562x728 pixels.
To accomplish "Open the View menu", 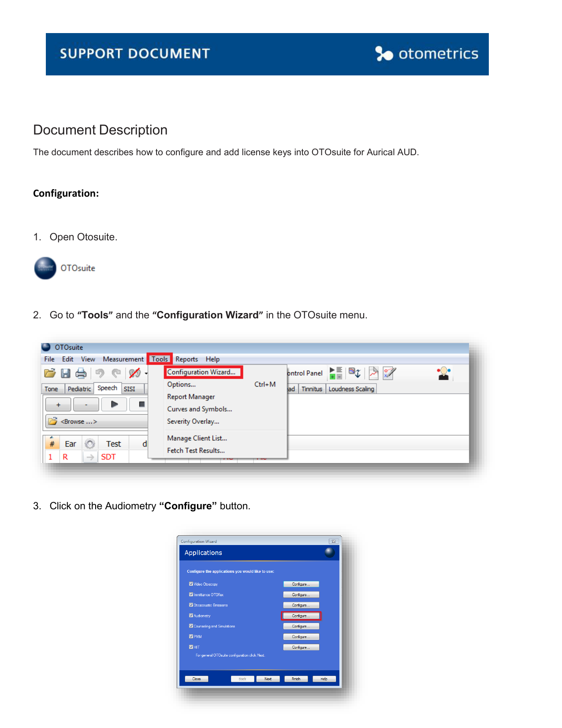I will [88, 359].
